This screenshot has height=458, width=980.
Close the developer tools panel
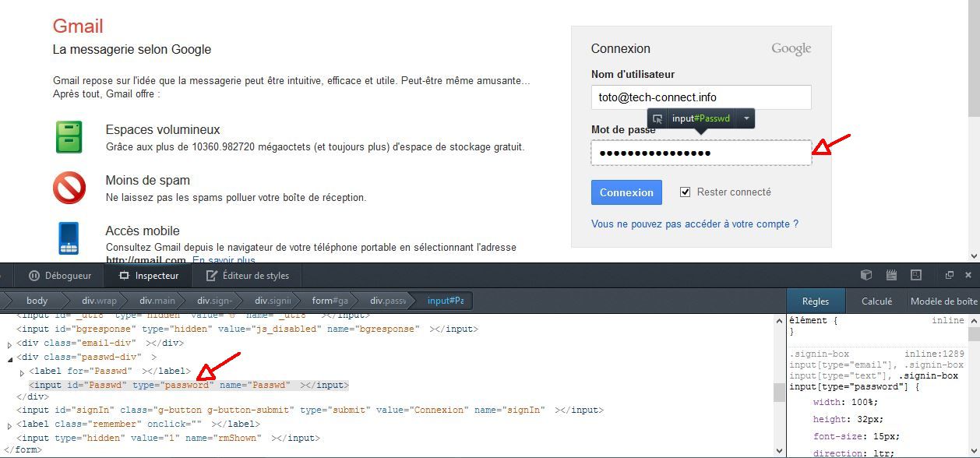(x=968, y=275)
